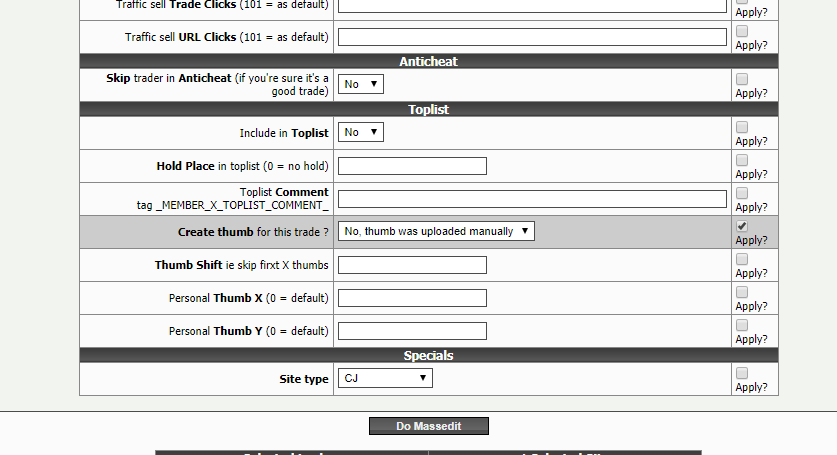The image size is (837, 455).
Task: Enable Apply for Include in Toplist
Action: [741, 127]
